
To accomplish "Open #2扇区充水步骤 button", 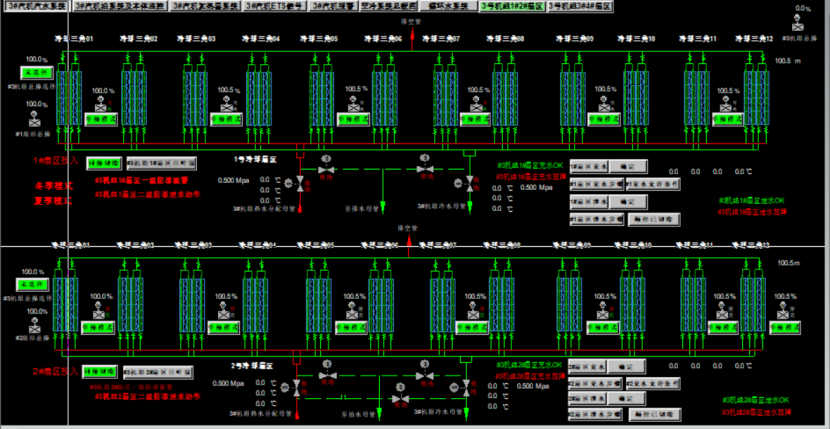I will tap(594, 383).
